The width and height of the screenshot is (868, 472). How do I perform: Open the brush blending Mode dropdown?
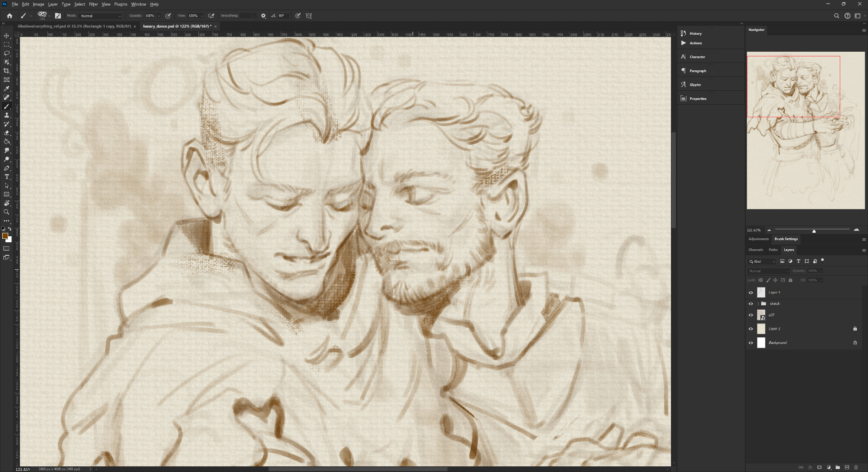[100, 16]
